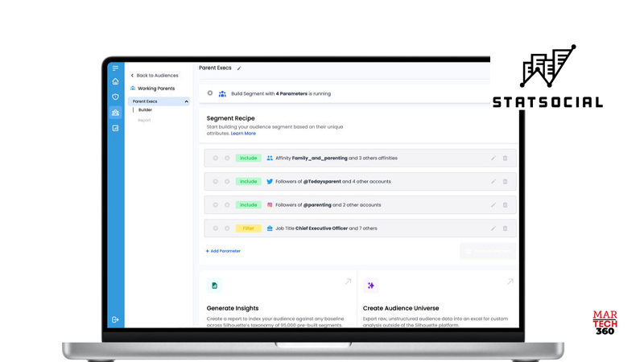Click the Twitter bird icon in followers row
The width and height of the screenshot is (644, 362).
270,182
